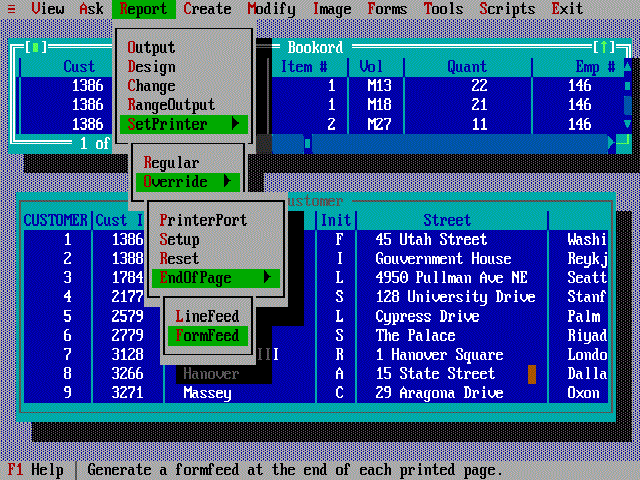Screen dimensions: 640x480
Task: Click the Bookord vertical scrollbar up arrow
Action: point(627,67)
